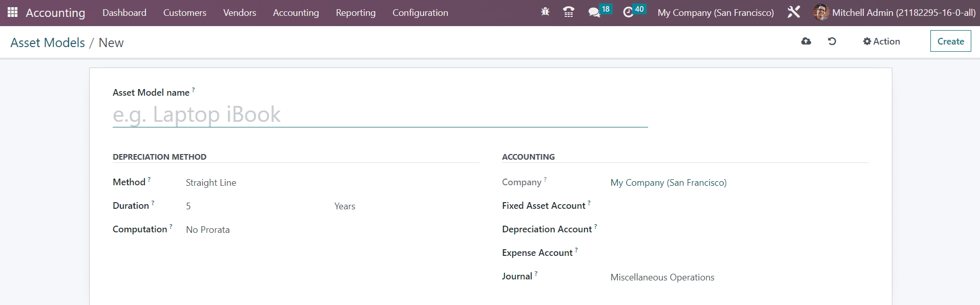Open the Action gear dropdown
Screen dimensions: 980x305
881,41
